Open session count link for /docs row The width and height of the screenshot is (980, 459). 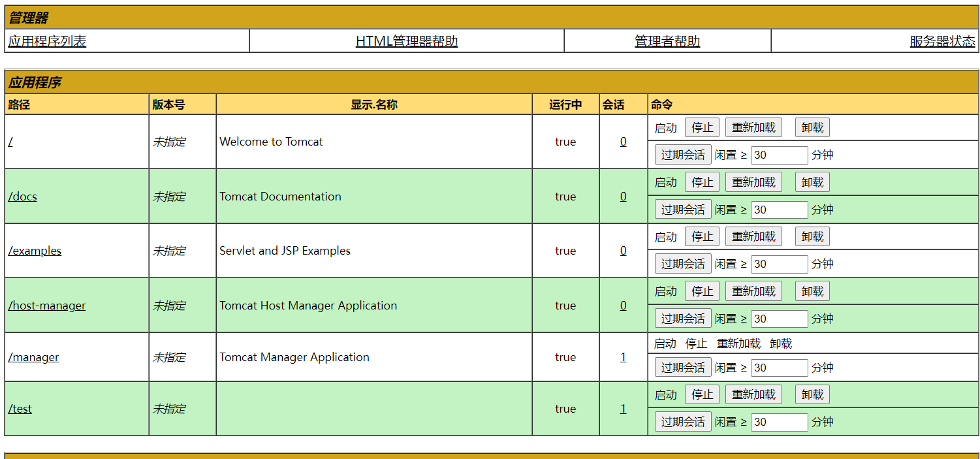624,197
